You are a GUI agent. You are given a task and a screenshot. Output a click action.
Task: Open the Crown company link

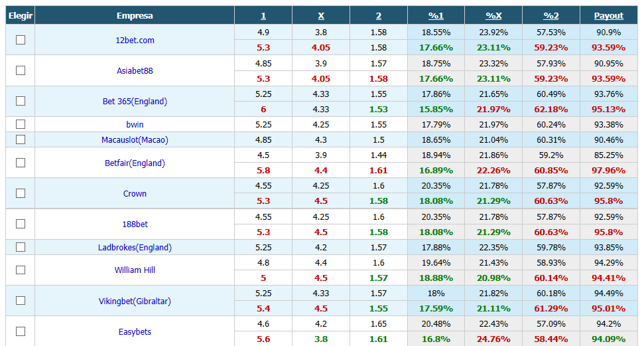tap(135, 193)
